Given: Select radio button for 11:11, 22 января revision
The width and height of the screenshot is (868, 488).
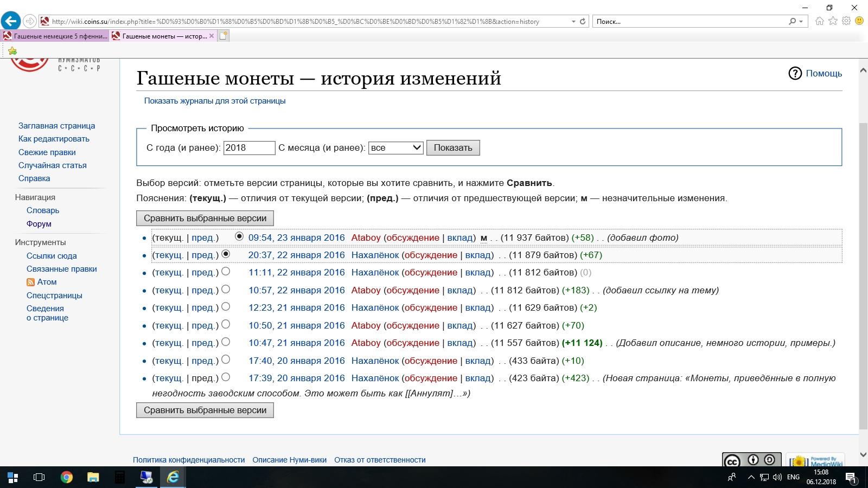Looking at the screenshot, I should click(226, 271).
